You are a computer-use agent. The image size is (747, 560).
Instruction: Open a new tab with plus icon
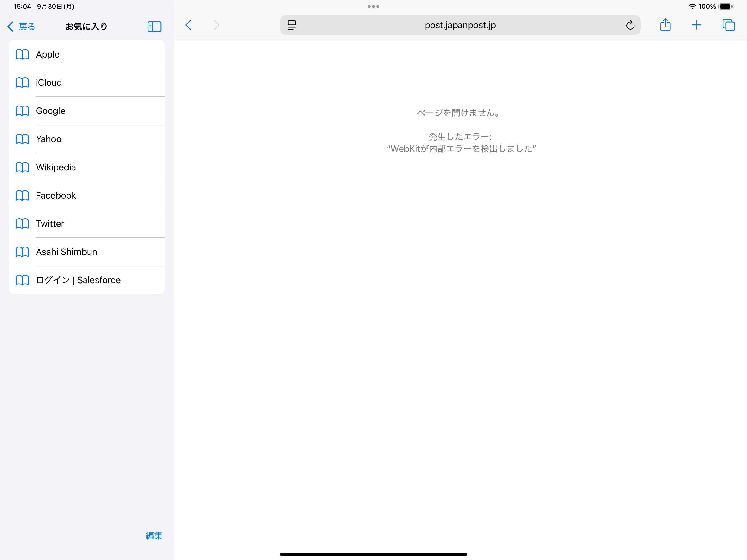696,25
